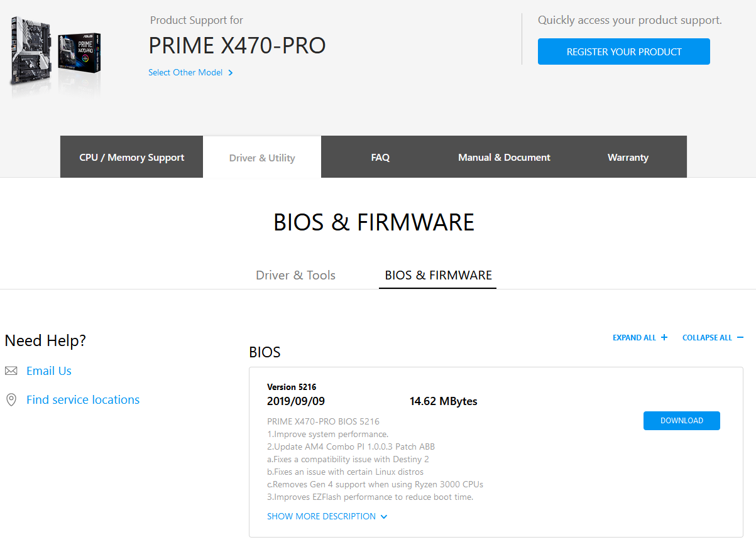Image resolution: width=756 pixels, height=552 pixels.
Task: Download BIOS version 5216
Action: [682, 421]
